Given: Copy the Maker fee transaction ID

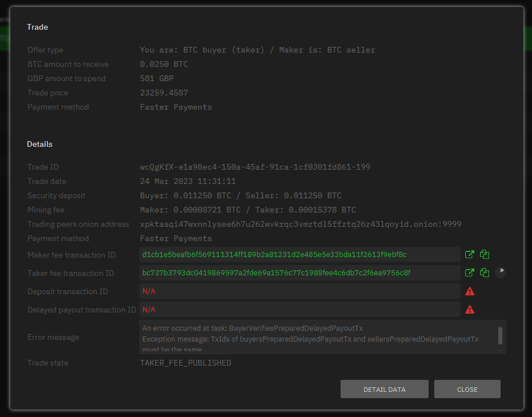Looking at the screenshot, I should pyautogui.click(x=485, y=254).
